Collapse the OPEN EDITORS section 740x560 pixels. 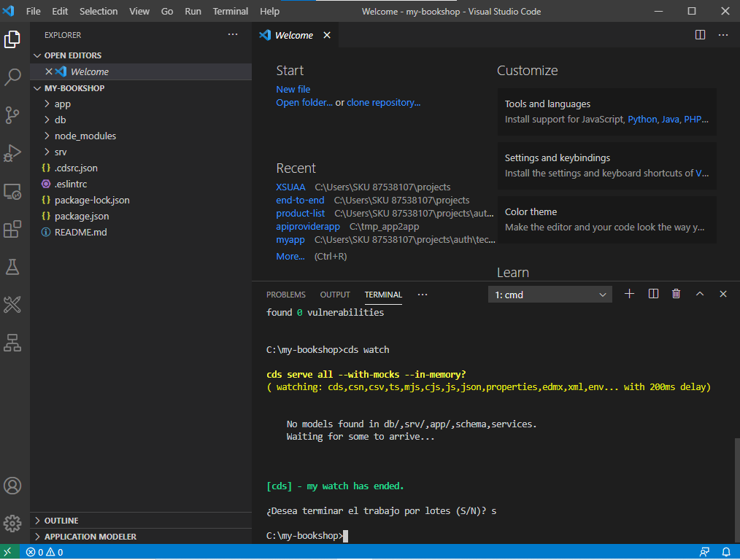(72, 55)
